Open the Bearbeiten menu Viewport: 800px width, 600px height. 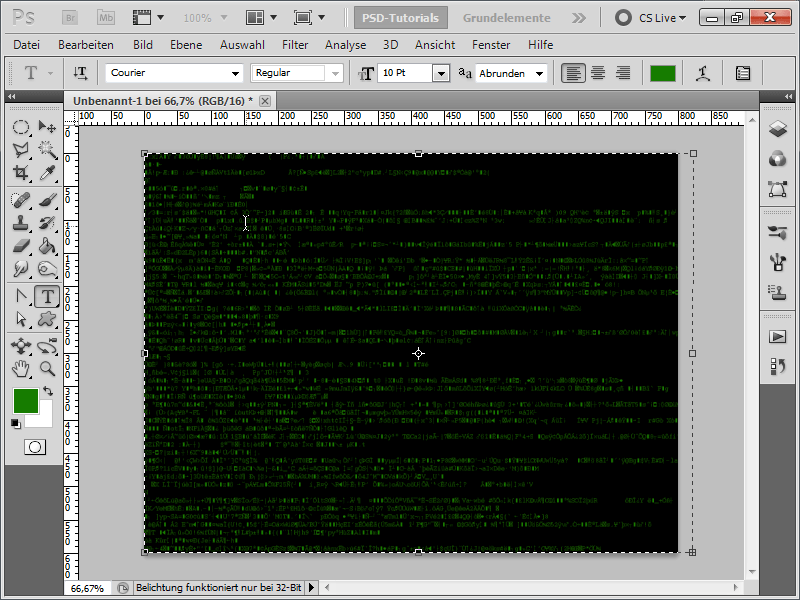86,45
